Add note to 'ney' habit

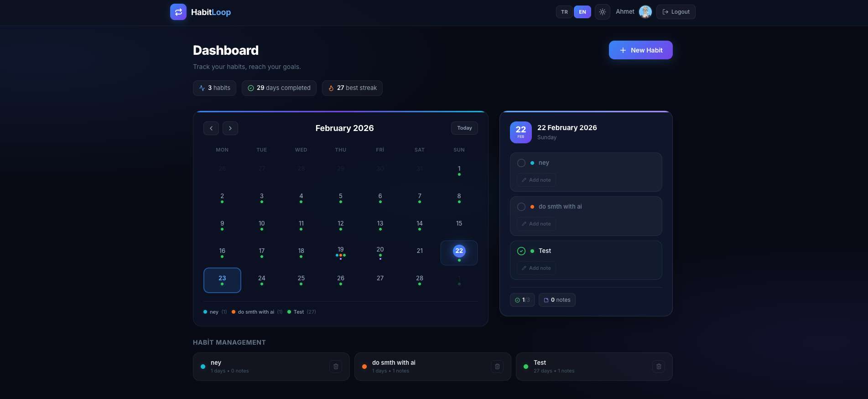pos(536,180)
